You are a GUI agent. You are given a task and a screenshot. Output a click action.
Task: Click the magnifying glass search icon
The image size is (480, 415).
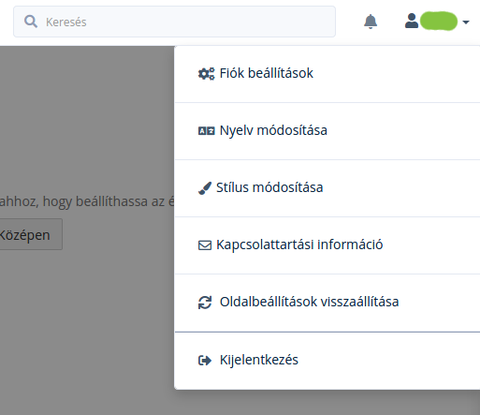point(31,22)
